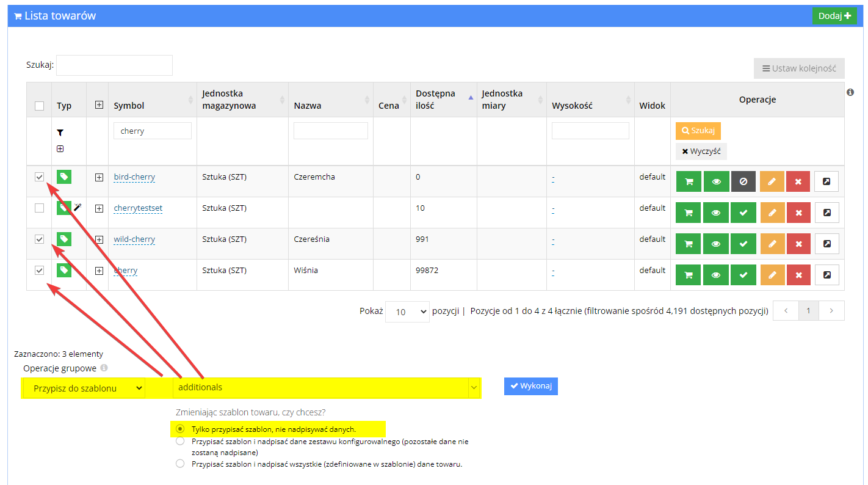
Task: Sort table by Symbol column
Action: coord(152,100)
